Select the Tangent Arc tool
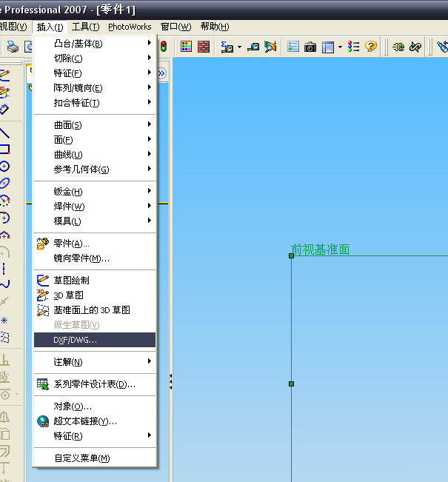448x482 pixels. tap(4, 218)
